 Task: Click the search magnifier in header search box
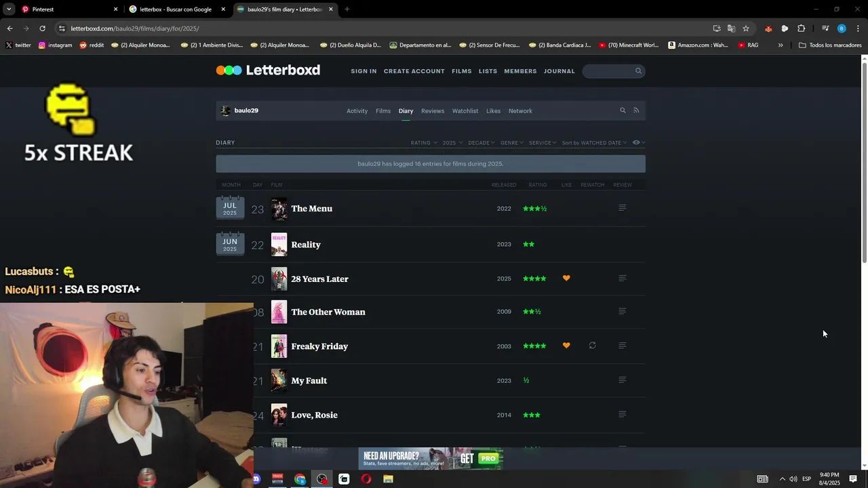click(x=638, y=70)
